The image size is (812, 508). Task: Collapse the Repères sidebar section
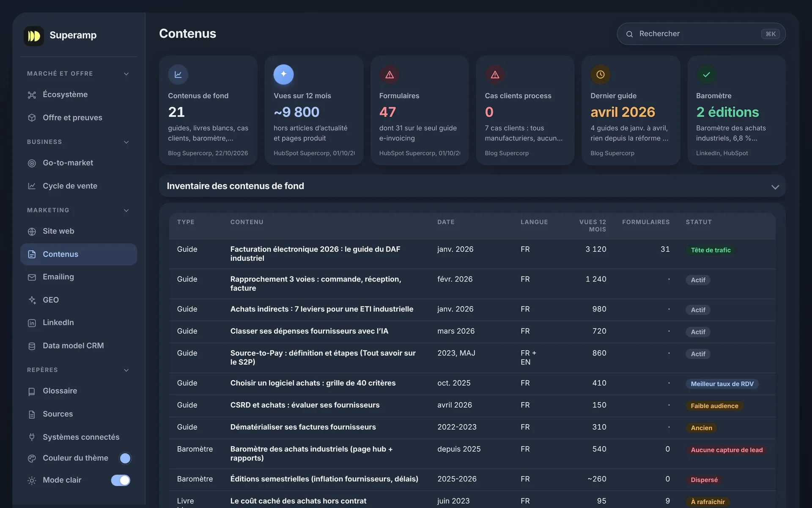(126, 370)
